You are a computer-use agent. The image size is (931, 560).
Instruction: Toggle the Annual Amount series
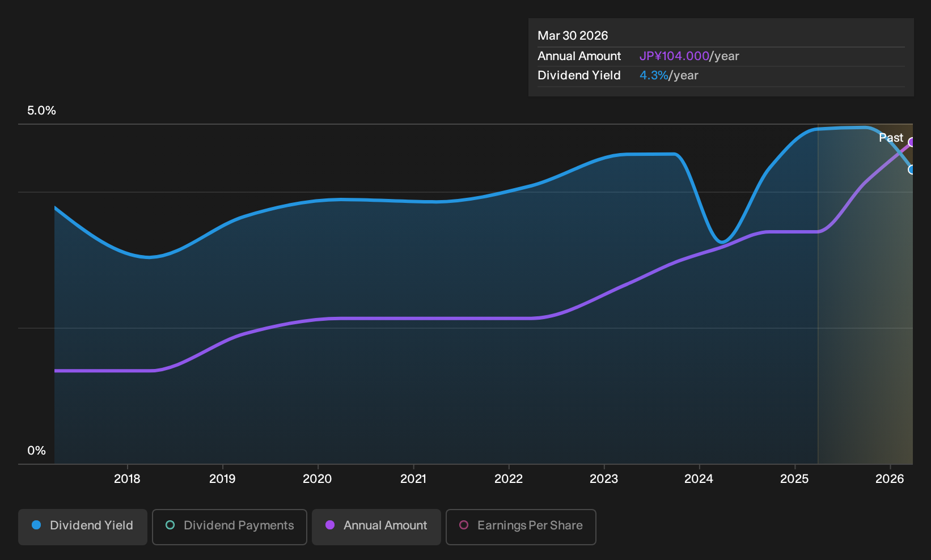(376, 527)
